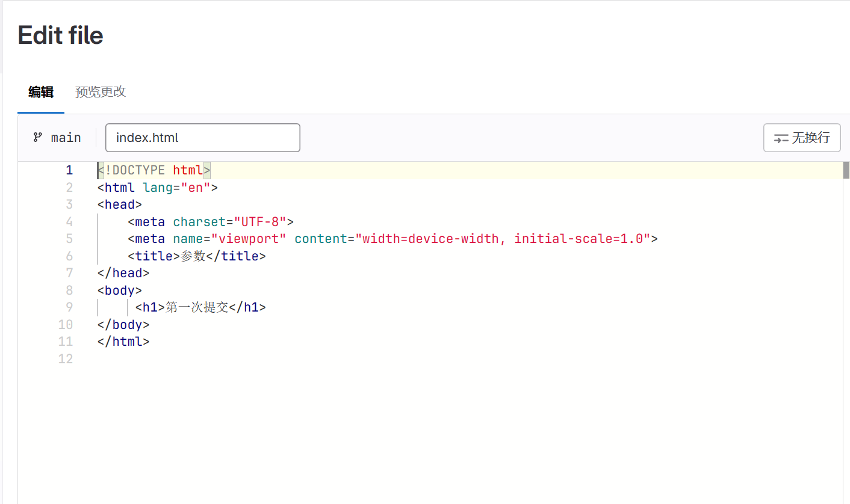Screen dimensions: 850x504
Task: Place cursor on the DOCTYPE html line
Action: [x=154, y=170]
